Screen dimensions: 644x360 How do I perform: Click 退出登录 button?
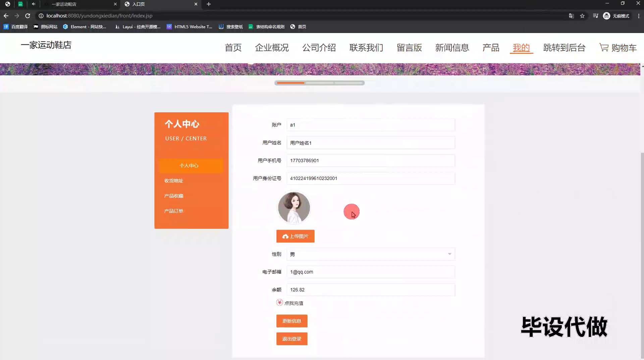tap(292, 339)
